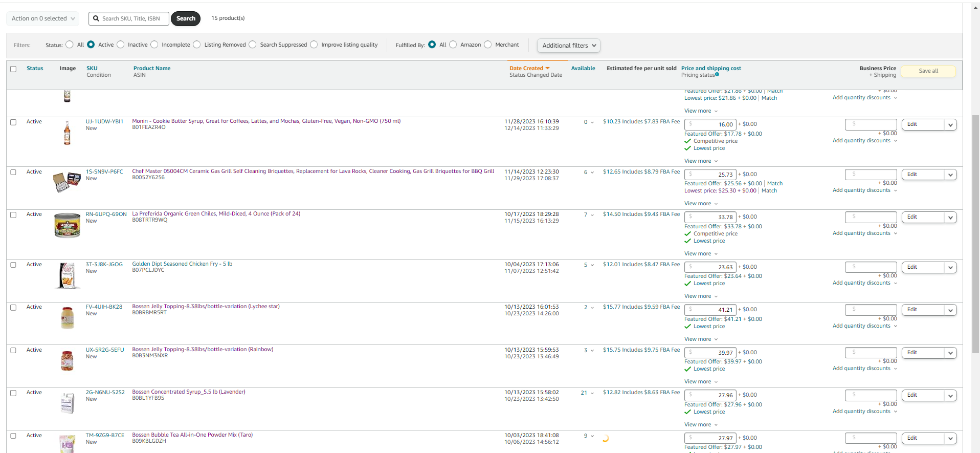Sort by the Available column header

(583, 69)
